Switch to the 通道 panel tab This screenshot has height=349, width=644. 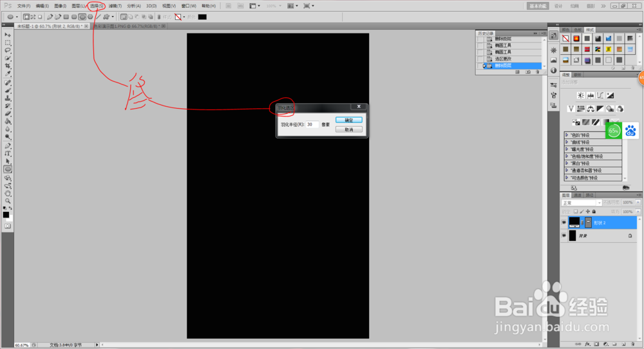(x=578, y=196)
